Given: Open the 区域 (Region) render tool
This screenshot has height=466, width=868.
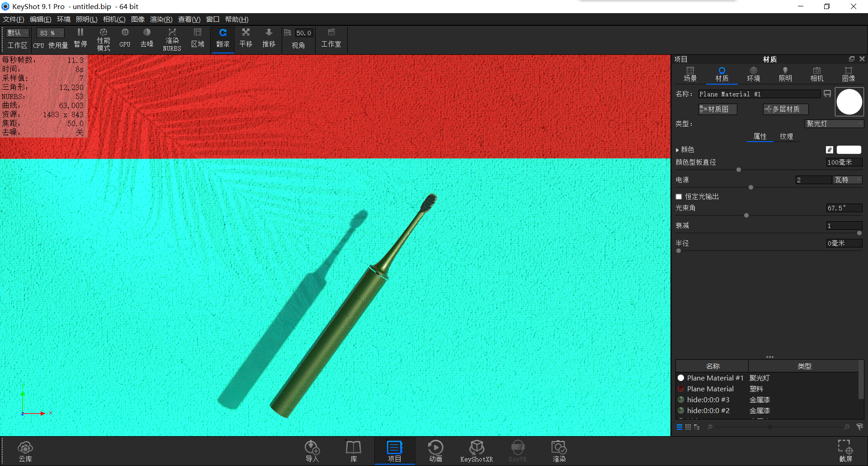Looking at the screenshot, I should pos(198,39).
